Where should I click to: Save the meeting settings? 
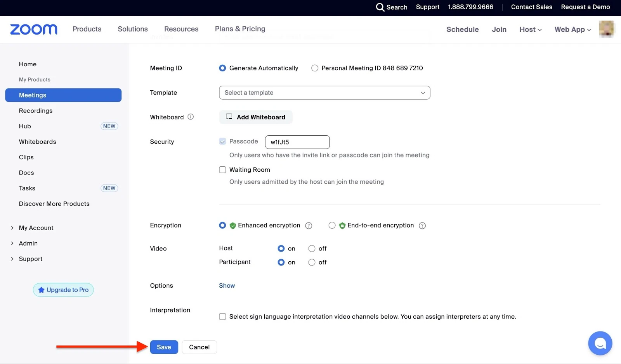pyautogui.click(x=164, y=347)
